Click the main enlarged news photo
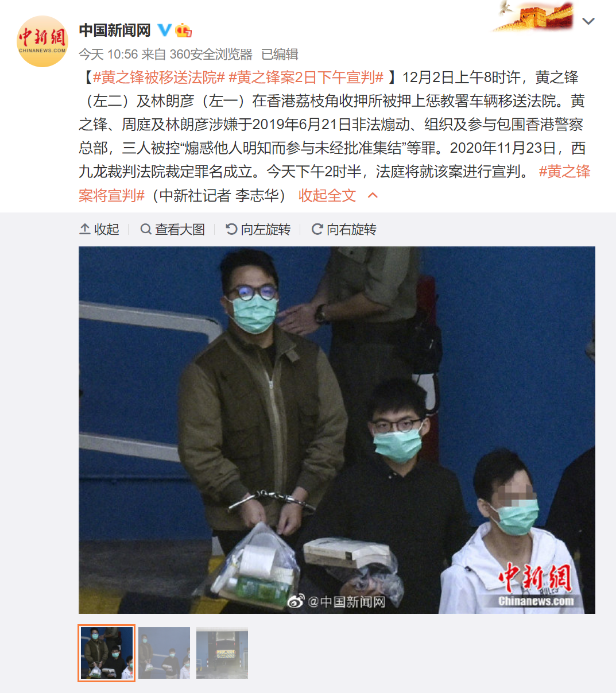The height and width of the screenshot is (696, 616). click(x=337, y=430)
